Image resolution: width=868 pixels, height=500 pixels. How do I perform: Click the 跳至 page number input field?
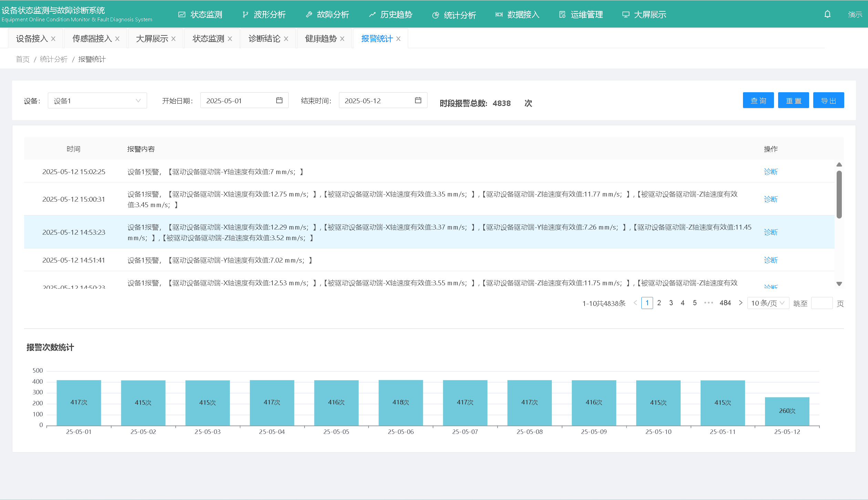click(822, 303)
